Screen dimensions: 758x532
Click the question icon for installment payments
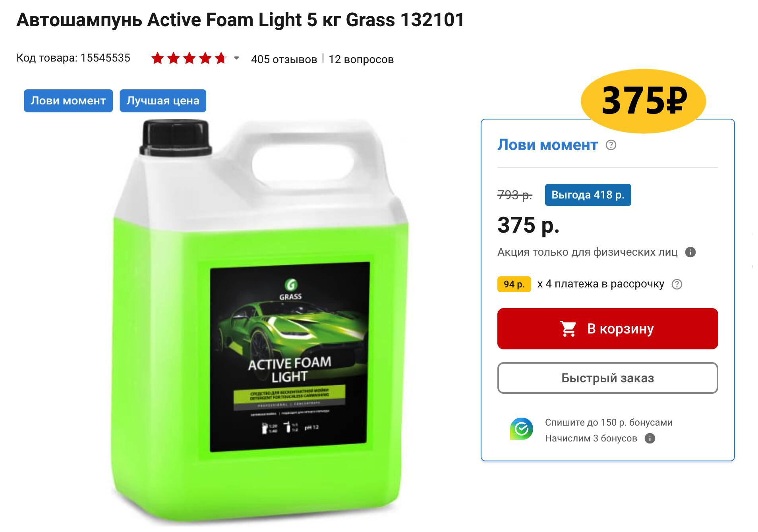[x=677, y=284]
